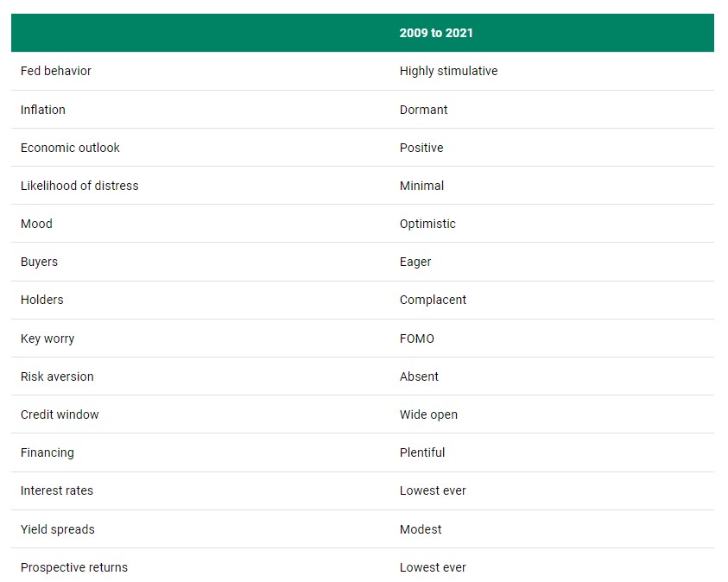Click the 'Minimal' value cell
728x582 pixels.
click(x=421, y=186)
